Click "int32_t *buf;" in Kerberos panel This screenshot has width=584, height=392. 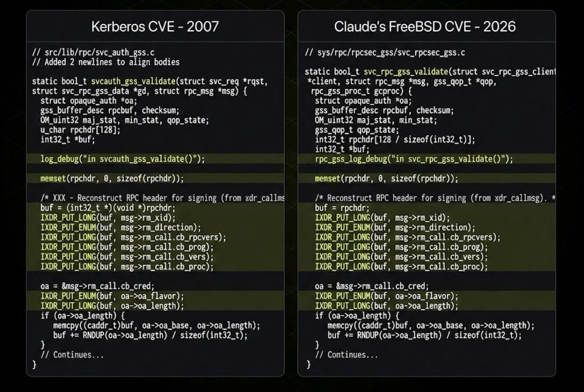[x=68, y=140]
